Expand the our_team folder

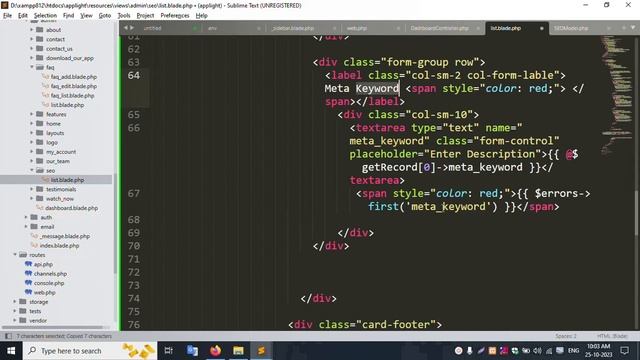(x=32, y=161)
